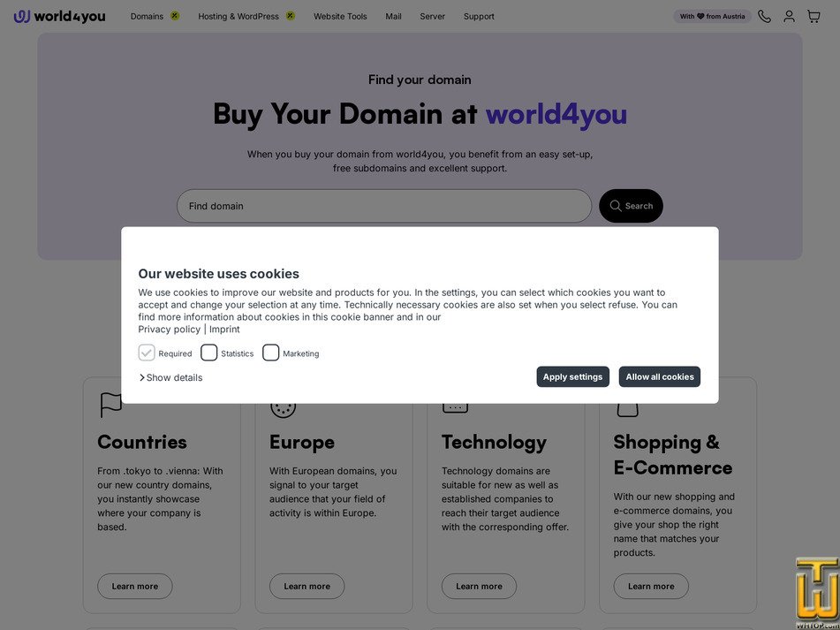The width and height of the screenshot is (840, 630).
Task: Click the magnifier on the Search button
Action: (616, 206)
